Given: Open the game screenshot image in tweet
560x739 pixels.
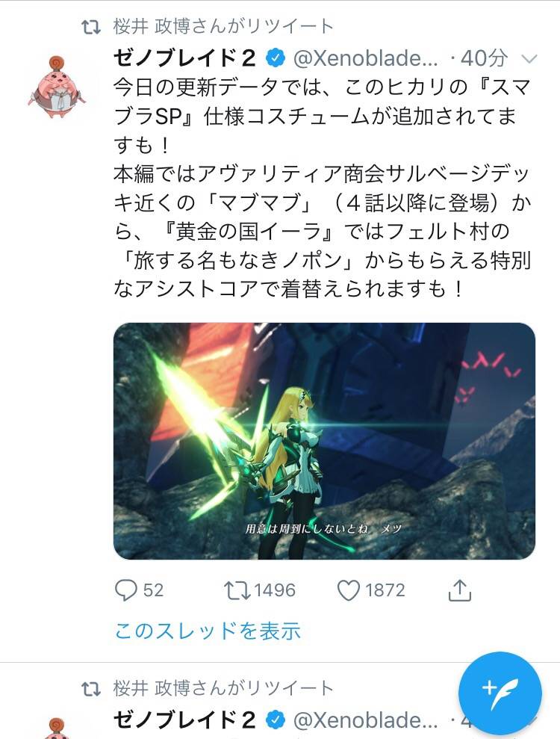Looking at the screenshot, I should pos(324,441).
